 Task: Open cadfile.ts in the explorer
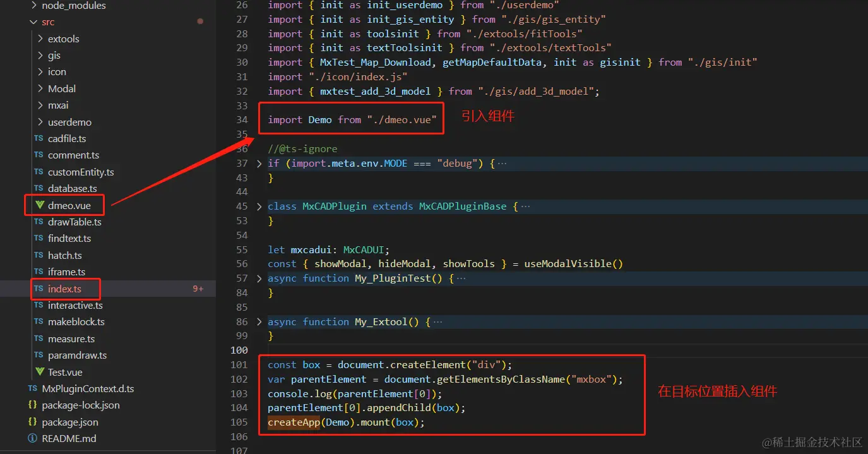tap(67, 139)
